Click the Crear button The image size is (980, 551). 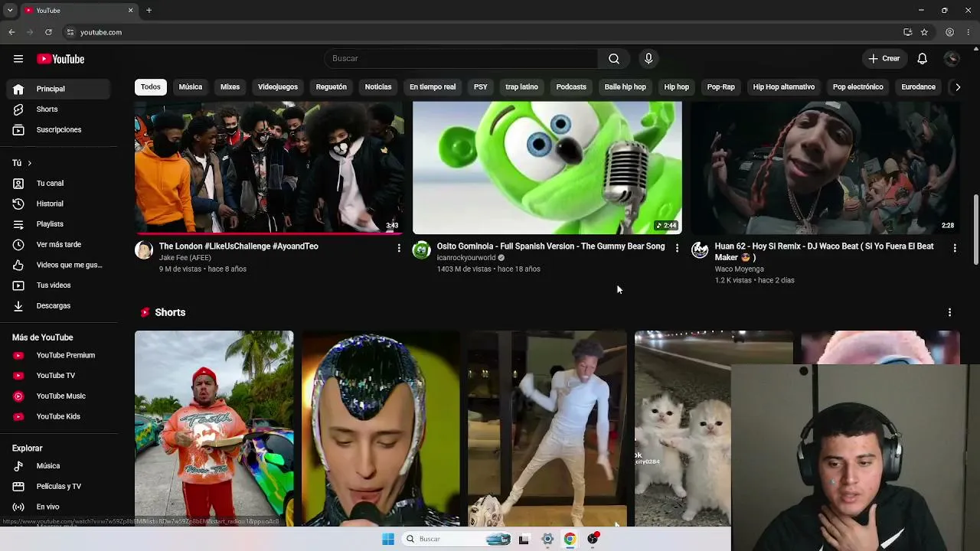tap(884, 59)
